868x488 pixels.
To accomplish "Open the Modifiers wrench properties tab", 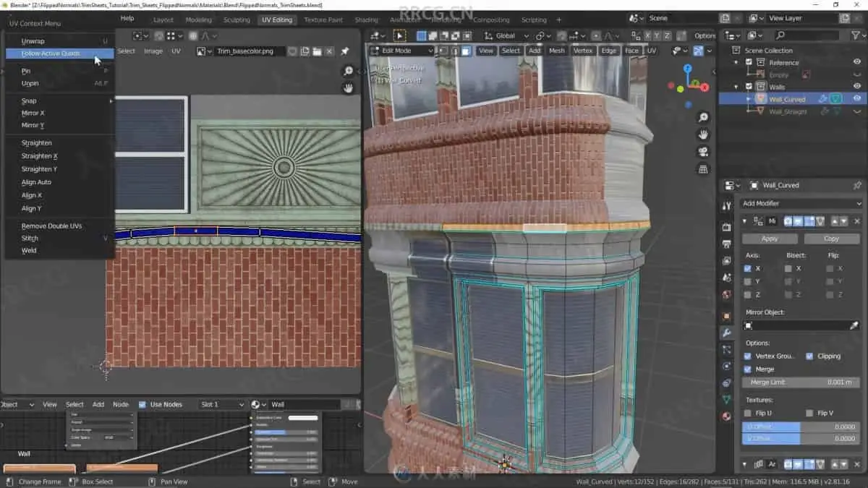I will coord(727,333).
